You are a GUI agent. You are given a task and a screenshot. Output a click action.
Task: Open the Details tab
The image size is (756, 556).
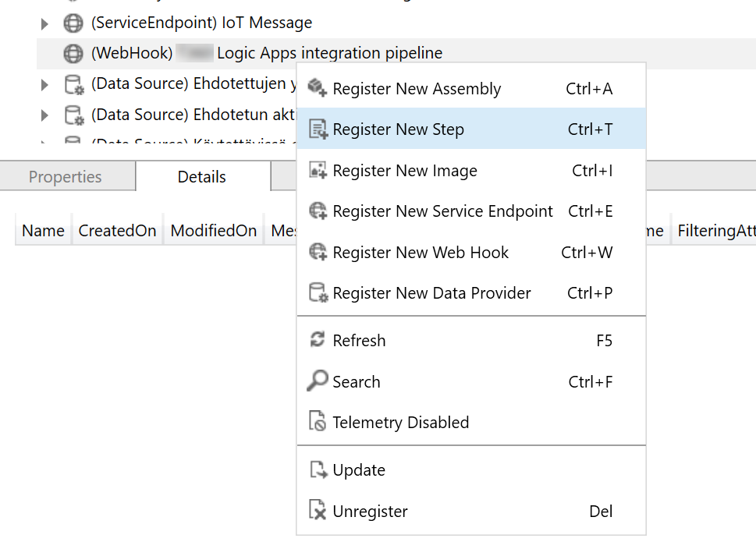coord(202,177)
